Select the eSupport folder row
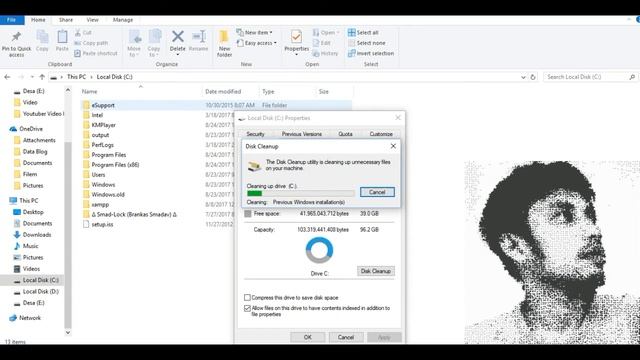Screen dimensions: 640x360 [216, 105]
